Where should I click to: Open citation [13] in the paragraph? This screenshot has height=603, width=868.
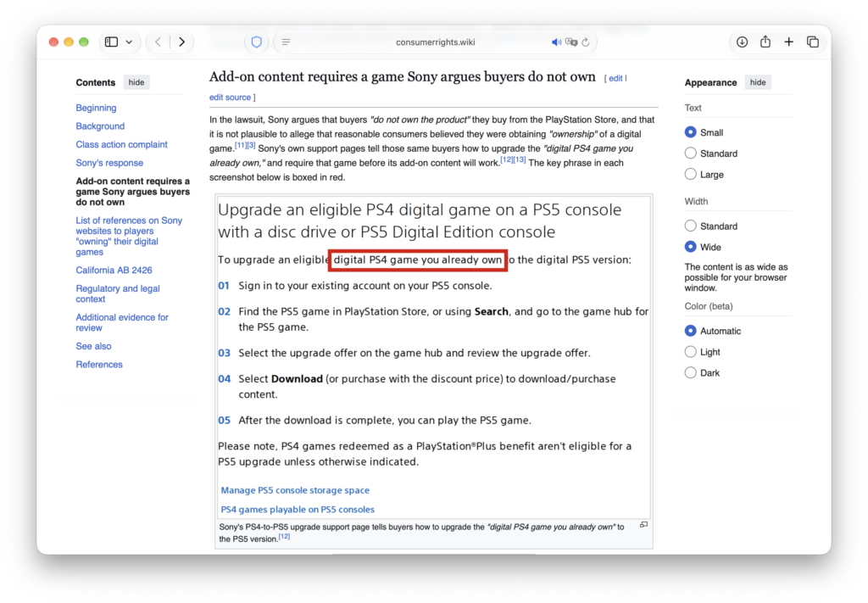coord(520,159)
